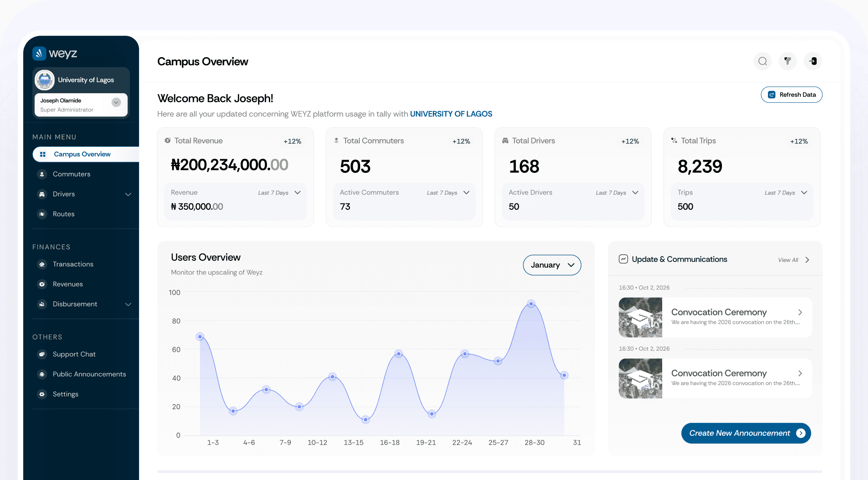Expand the Drivers submenu chevron

point(128,194)
